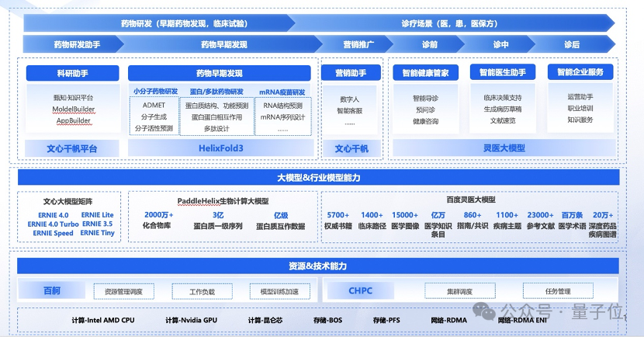
Task: Click the 3亿 蛋白质一级序列 figure
Action: coord(218,221)
